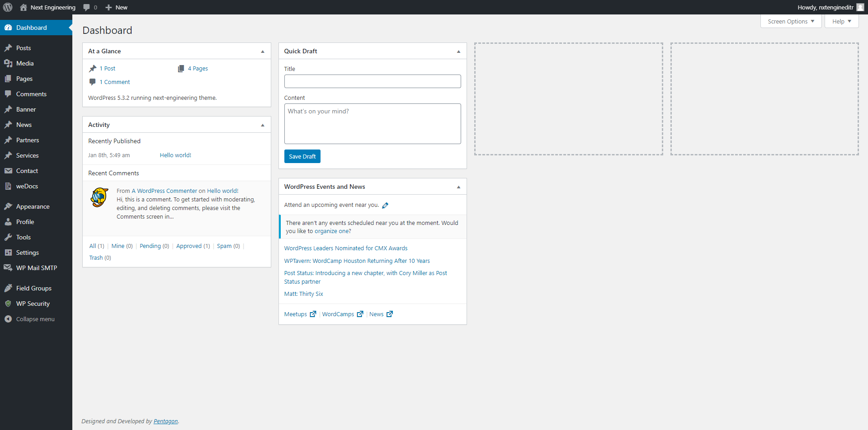Click the WordPress Commenter avatar image

point(99,198)
